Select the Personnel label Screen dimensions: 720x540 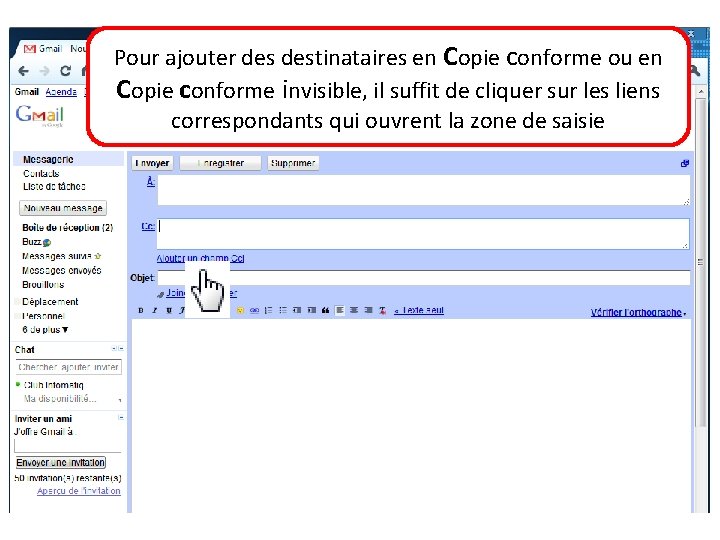44,316
